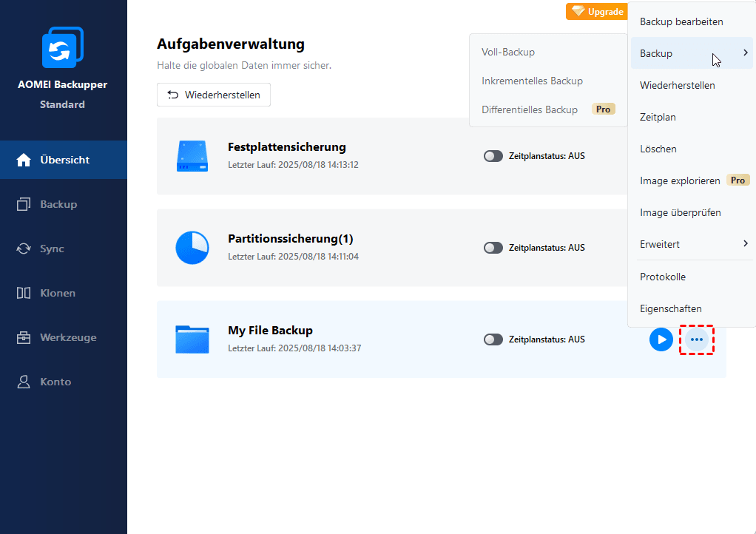Select Eigenschaften in the context menu
Screen dimensions: 756x534
[x=692, y=308]
